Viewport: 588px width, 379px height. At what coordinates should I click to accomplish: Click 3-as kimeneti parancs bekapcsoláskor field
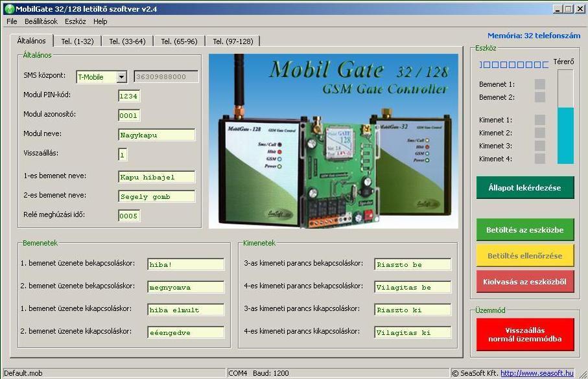click(412, 264)
